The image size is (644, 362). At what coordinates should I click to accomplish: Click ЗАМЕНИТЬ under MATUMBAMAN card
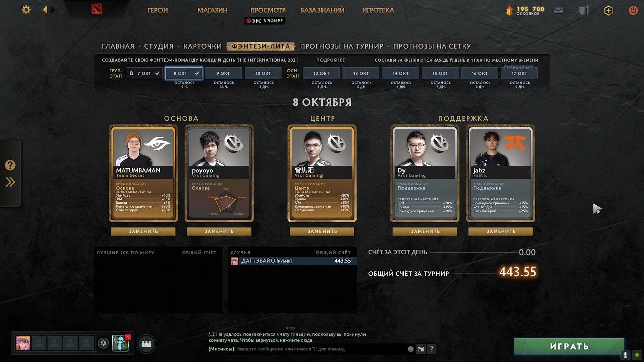(x=143, y=231)
